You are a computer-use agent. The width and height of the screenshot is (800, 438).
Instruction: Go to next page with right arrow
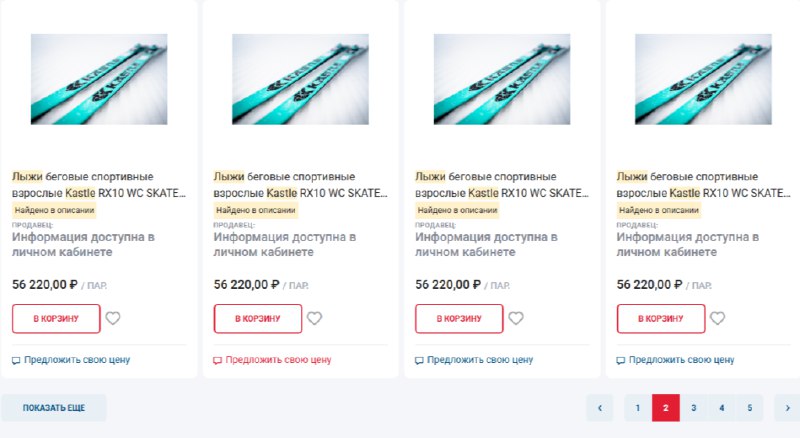click(x=788, y=407)
